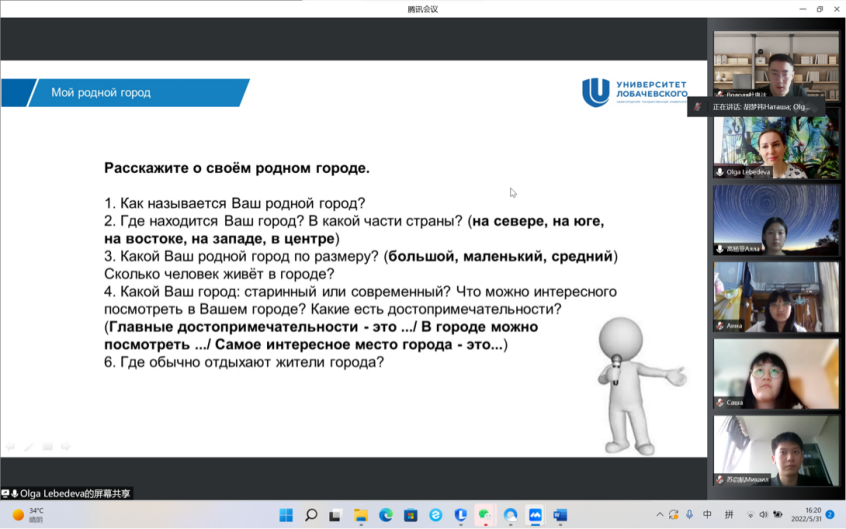
Task: Expand the hidden system tray icons chevron
Action: pyautogui.click(x=660, y=515)
